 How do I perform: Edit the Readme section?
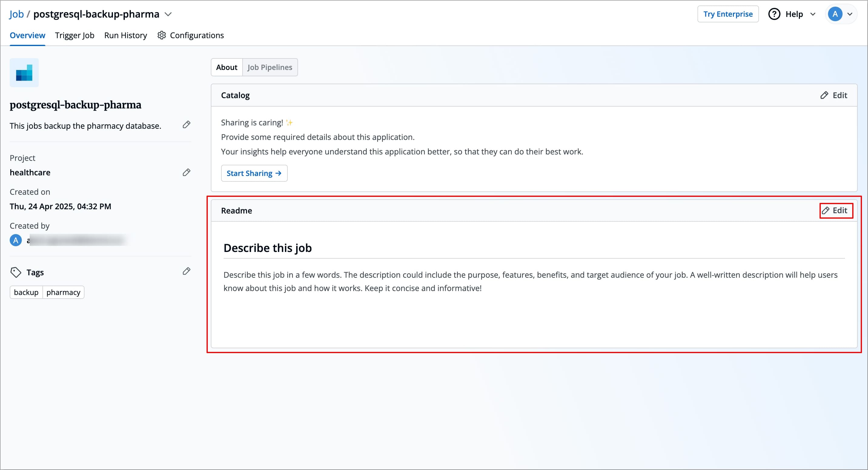(x=836, y=210)
